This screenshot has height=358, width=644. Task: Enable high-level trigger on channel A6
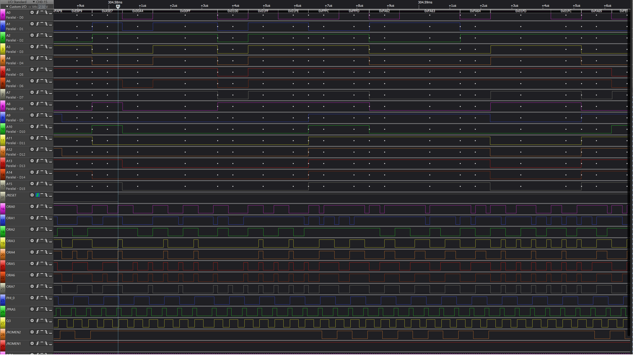pyautogui.click(x=42, y=81)
